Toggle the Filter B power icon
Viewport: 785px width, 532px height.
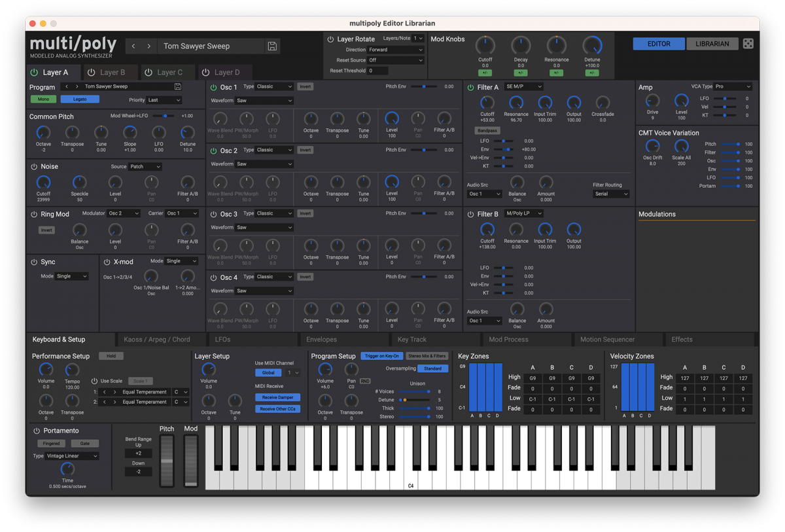tap(470, 214)
